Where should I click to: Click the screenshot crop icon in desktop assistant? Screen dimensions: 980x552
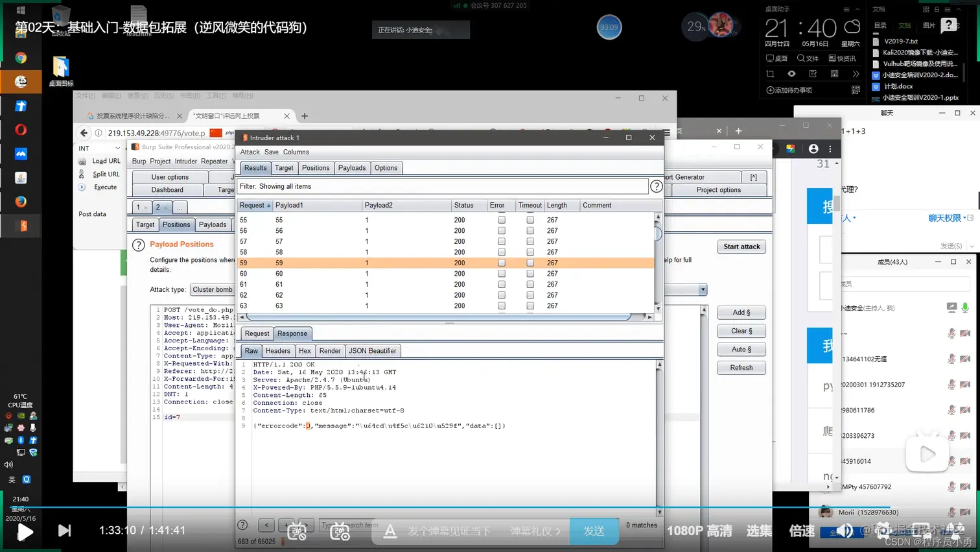tap(770, 74)
